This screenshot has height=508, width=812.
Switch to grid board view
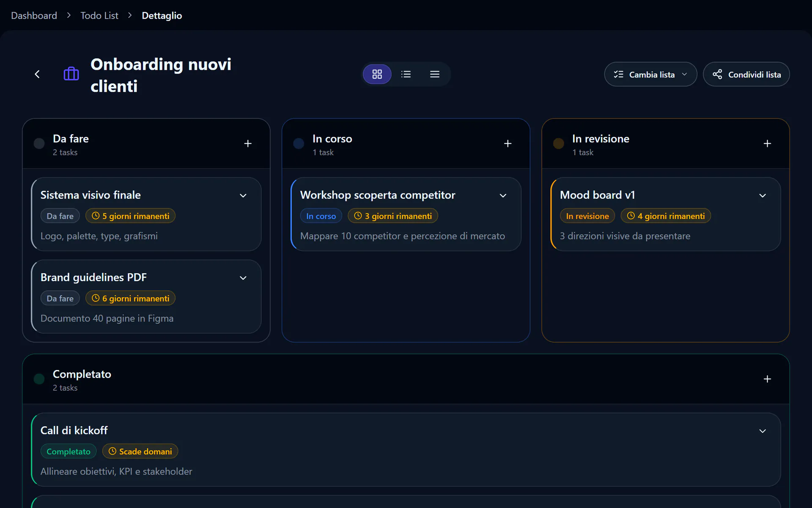(x=377, y=75)
